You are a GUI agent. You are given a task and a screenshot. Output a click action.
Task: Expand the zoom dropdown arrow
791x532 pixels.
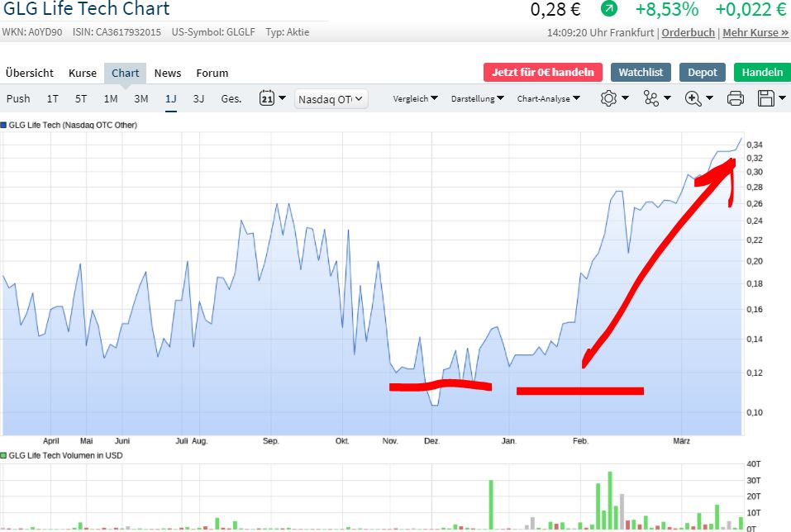coord(709,97)
